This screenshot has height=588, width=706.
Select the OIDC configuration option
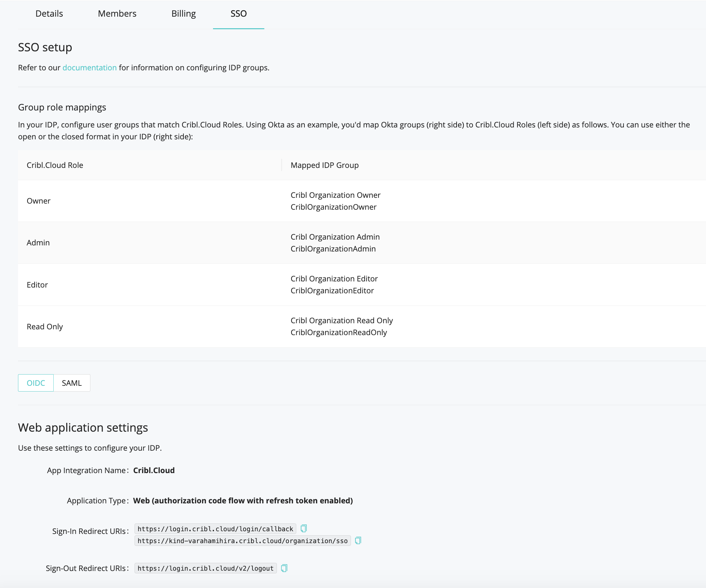pos(36,383)
